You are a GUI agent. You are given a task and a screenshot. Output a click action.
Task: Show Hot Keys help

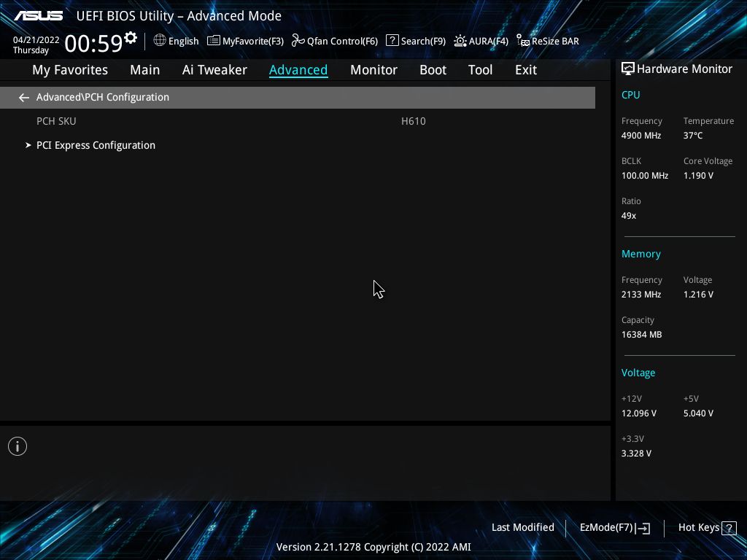point(698,528)
